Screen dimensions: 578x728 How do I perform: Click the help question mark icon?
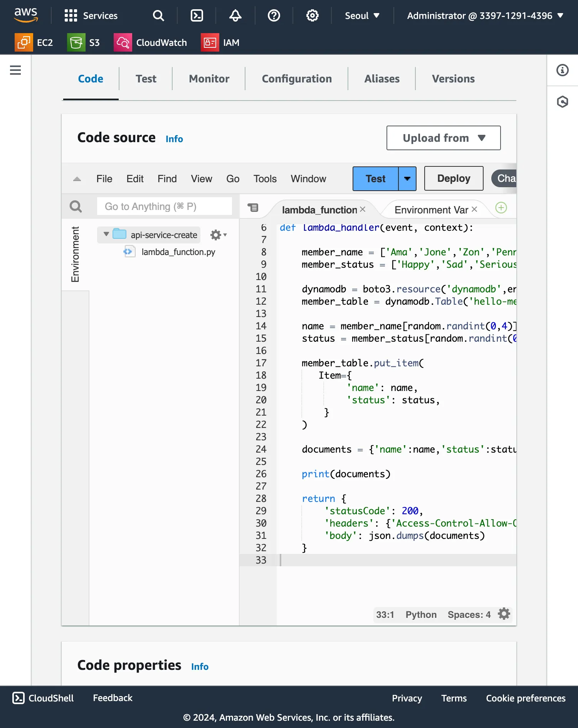[274, 15]
